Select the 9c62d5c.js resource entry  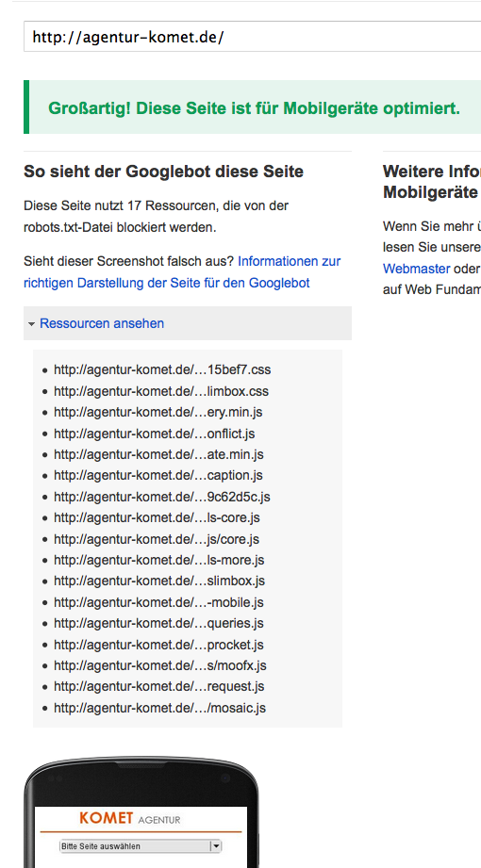click(x=162, y=497)
